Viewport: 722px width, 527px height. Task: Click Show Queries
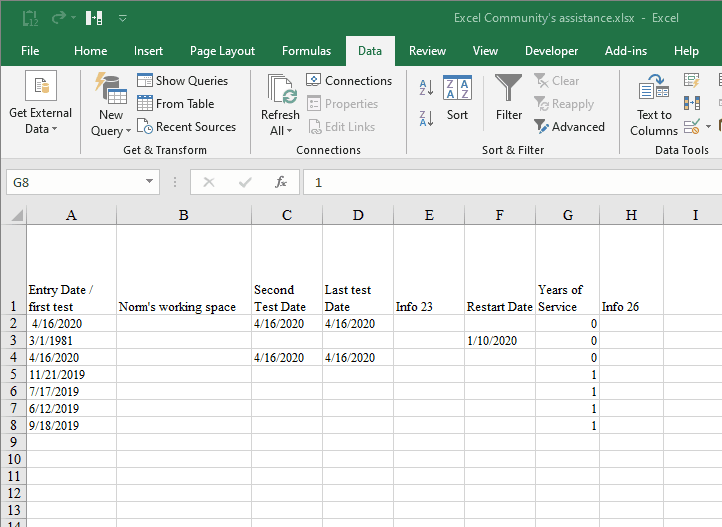[182, 81]
